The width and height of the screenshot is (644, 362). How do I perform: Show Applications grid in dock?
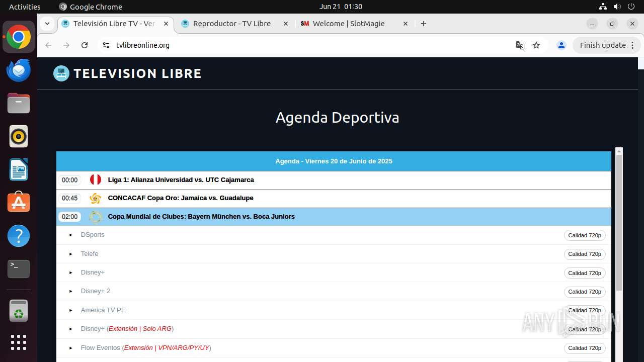19,342
